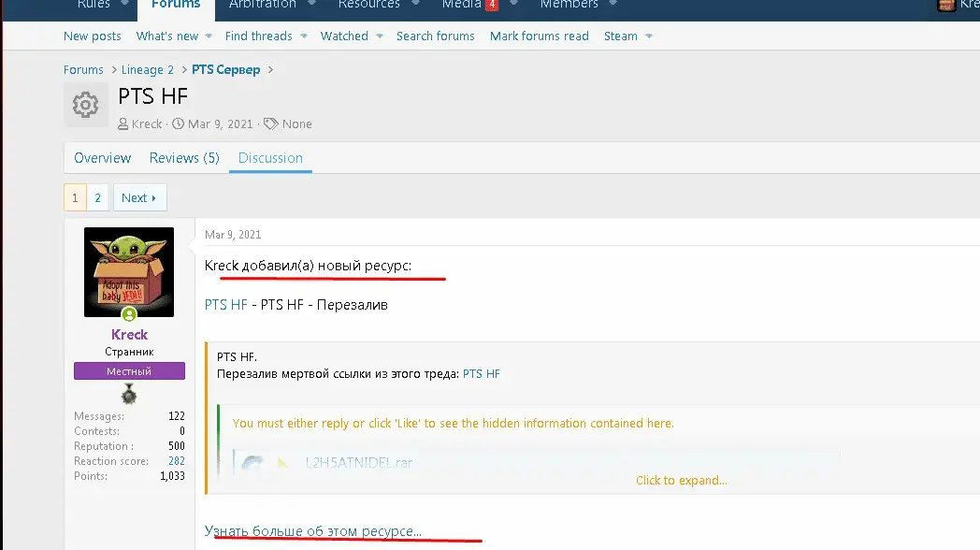Open the user account avatar in header
This screenshot has width=980, height=550.
(946, 6)
